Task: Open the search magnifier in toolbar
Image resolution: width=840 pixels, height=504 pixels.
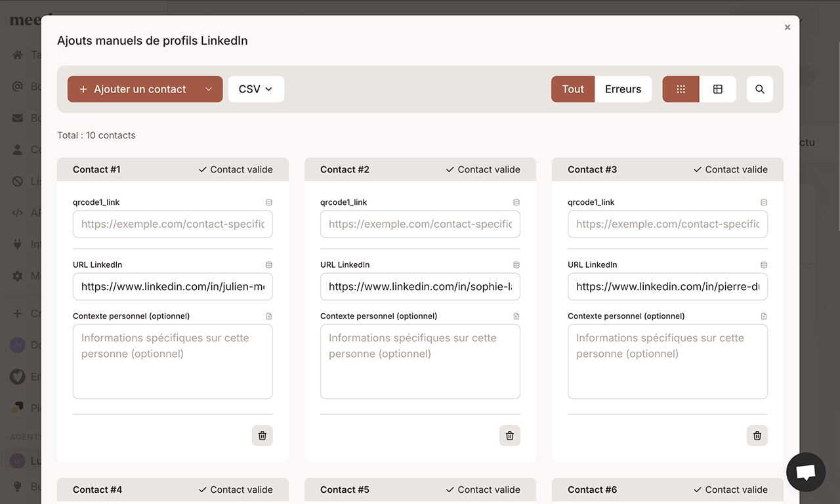Action: click(x=759, y=89)
